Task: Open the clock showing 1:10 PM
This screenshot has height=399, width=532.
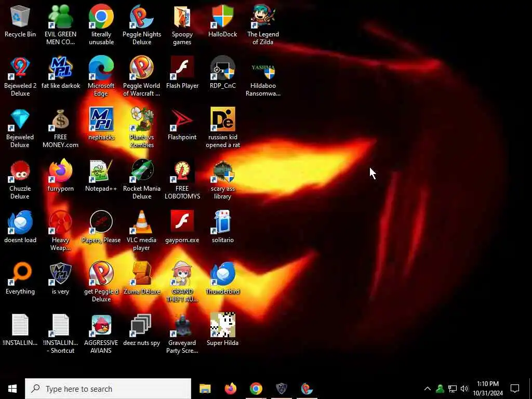Action: tap(488, 389)
